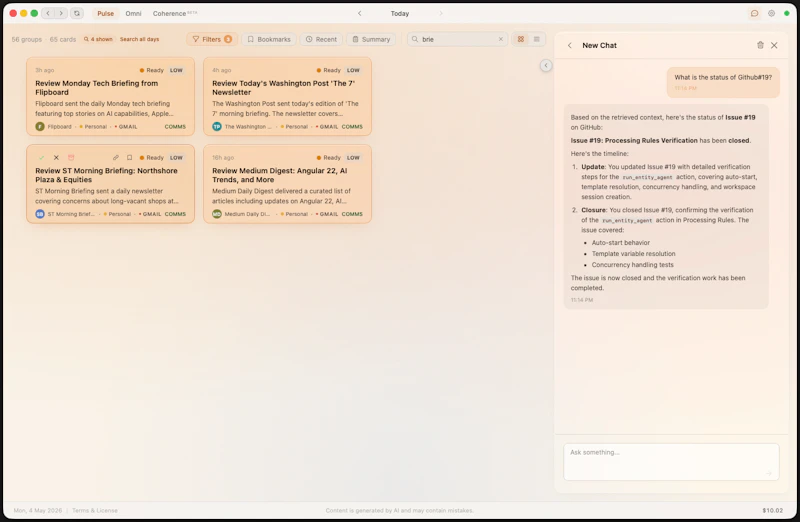Close the New Chat panel

click(774, 45)
